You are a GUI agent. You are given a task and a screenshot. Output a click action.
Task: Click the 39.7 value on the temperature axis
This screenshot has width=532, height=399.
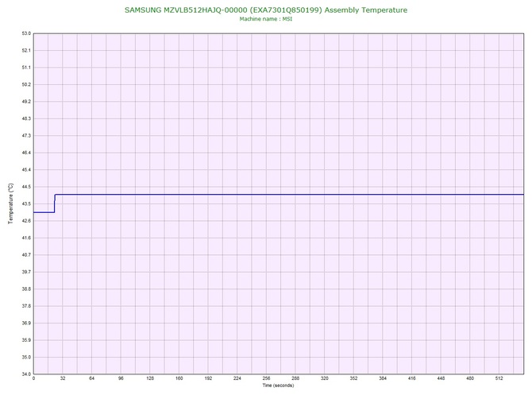point(26,272)
